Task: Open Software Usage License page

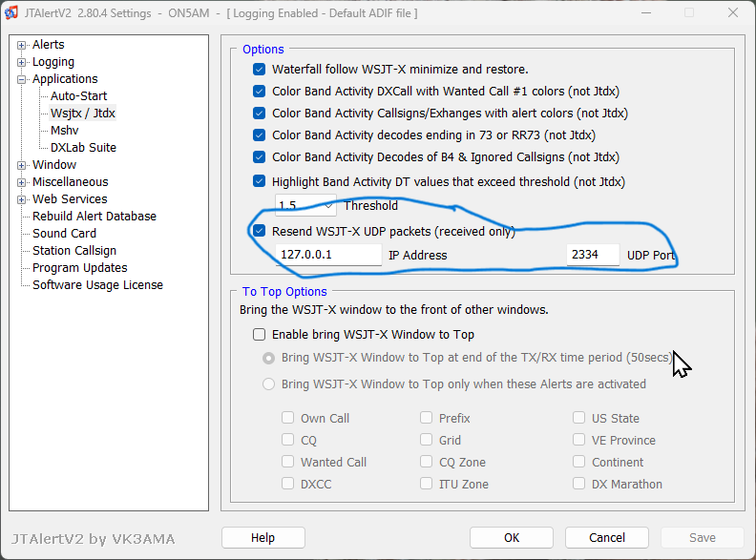Action: (x=97, y=285)
